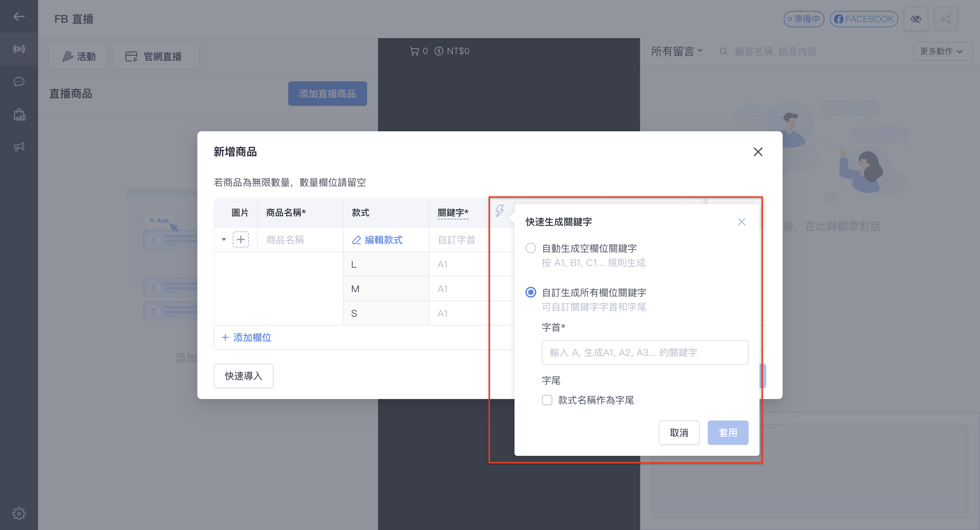980x530 pixels.
Task: Click the 套用 apply button
Action: pos(728,433)
